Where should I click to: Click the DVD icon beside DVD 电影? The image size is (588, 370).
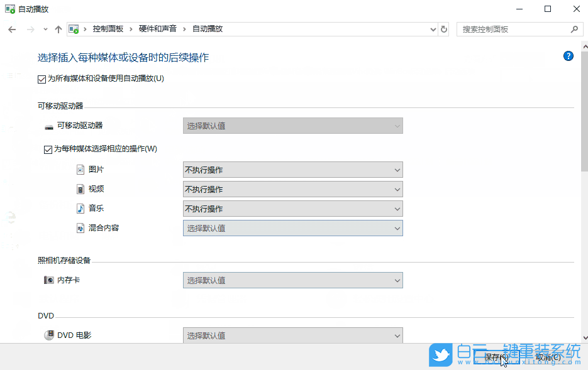49,335
